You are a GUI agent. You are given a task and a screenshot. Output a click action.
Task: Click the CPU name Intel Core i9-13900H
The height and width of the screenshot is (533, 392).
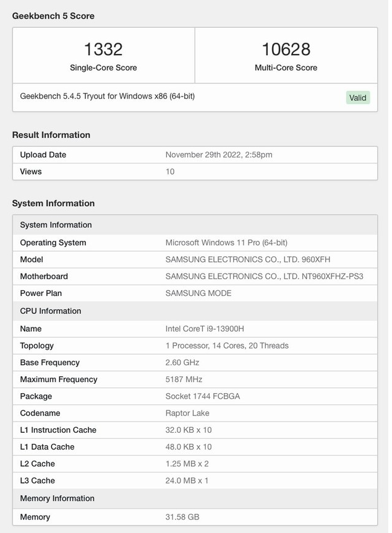coord(209,329)
